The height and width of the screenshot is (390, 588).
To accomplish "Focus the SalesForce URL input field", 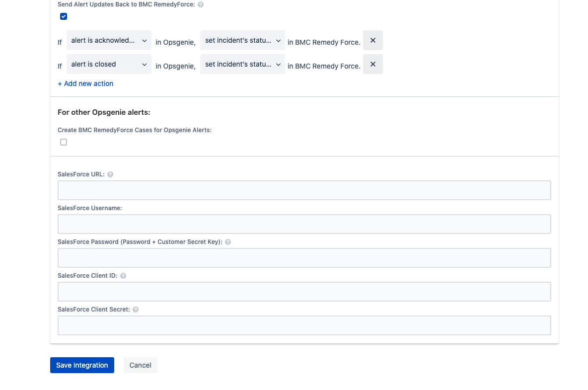I will pyautogui.click(x=304, y=190).
